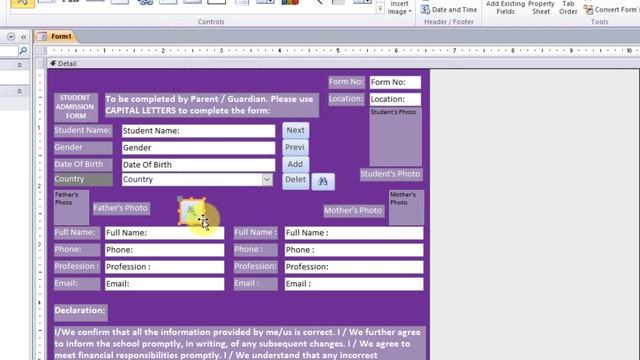Select the mother's Phone text box

pos(354,250)
